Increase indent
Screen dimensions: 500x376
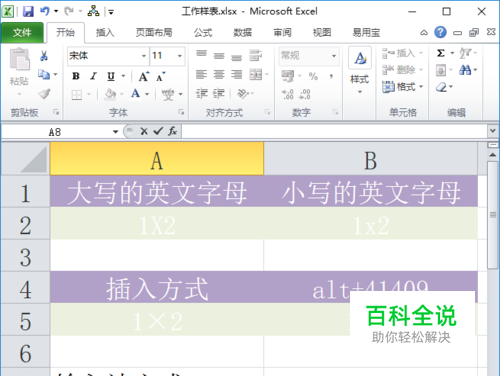tap(219, 94)
